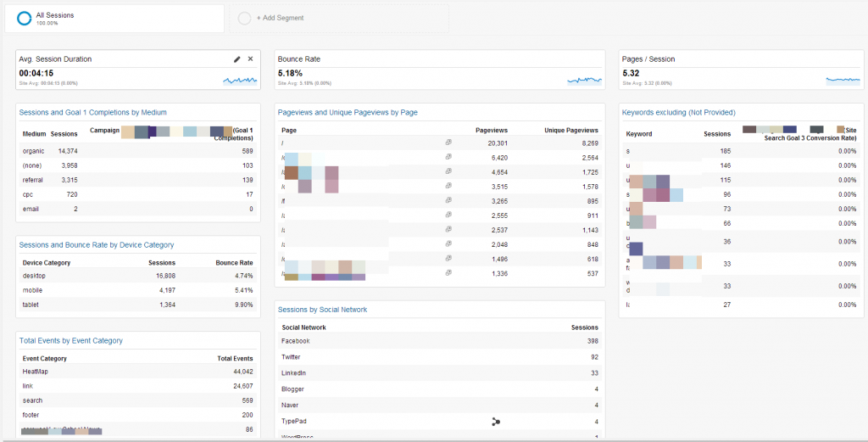
Task: Click the Bounce Rate sparkline chart
Action: (584, 80)
